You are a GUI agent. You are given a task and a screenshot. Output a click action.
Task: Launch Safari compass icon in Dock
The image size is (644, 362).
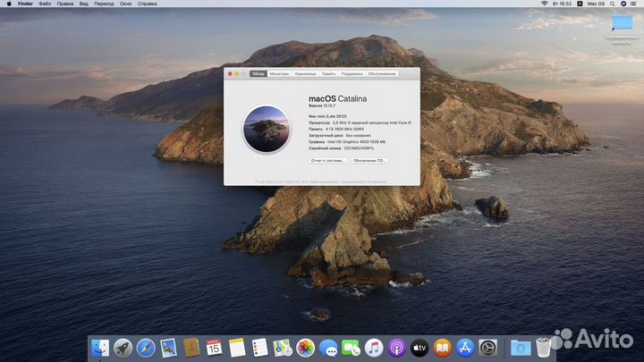(x=146, y=348)
